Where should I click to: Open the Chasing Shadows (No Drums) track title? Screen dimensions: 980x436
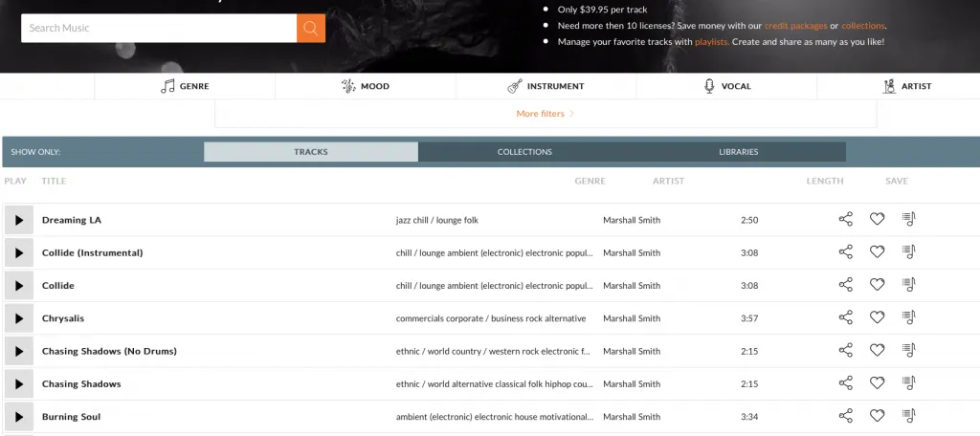coord(109,351)
